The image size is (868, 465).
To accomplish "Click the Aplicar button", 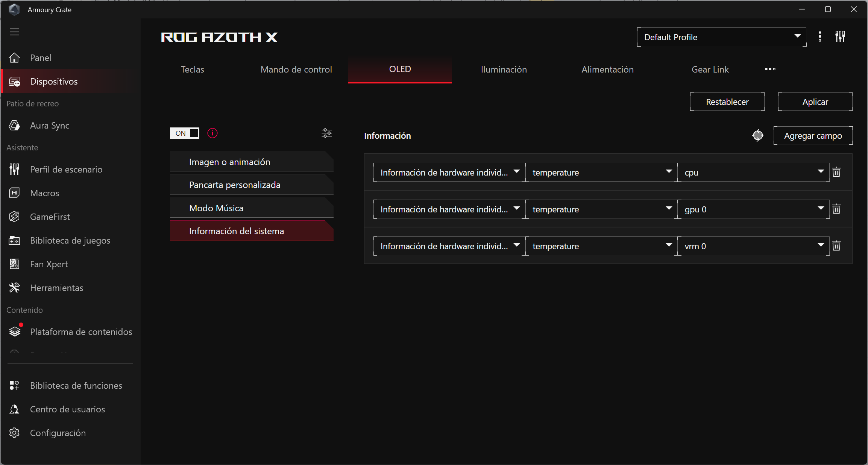I will (x=815, y=102).
